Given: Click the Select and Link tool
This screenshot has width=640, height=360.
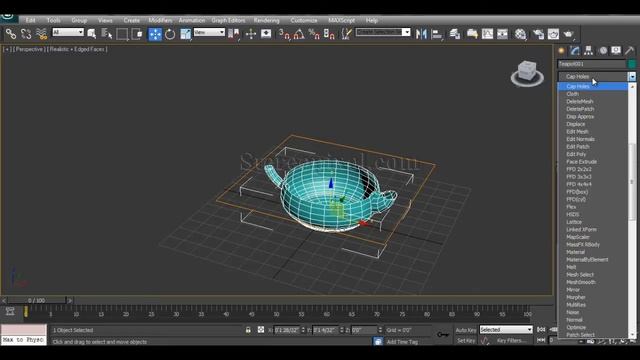Looking at the screenshot, I should click(x=11, y=34).
